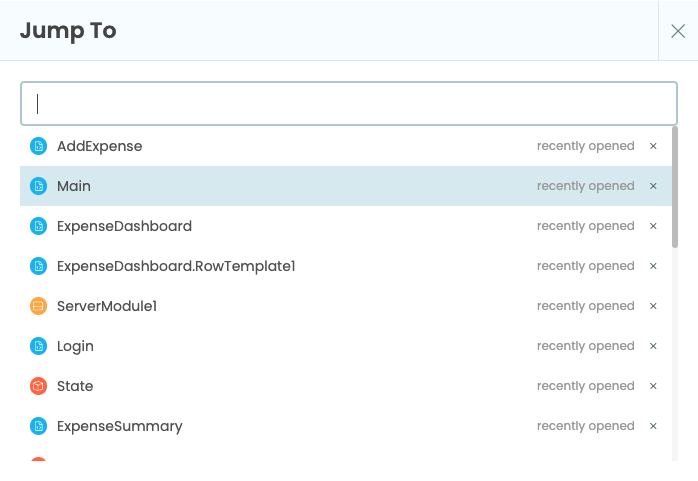
Task: Open the State module entry
Action: [75, 386]
